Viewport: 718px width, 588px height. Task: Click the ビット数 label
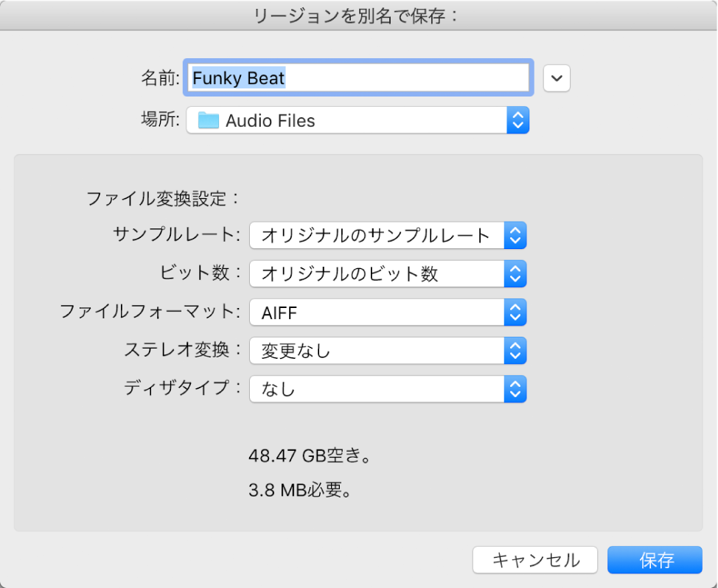pyautogui.click(x=200, y=273)
